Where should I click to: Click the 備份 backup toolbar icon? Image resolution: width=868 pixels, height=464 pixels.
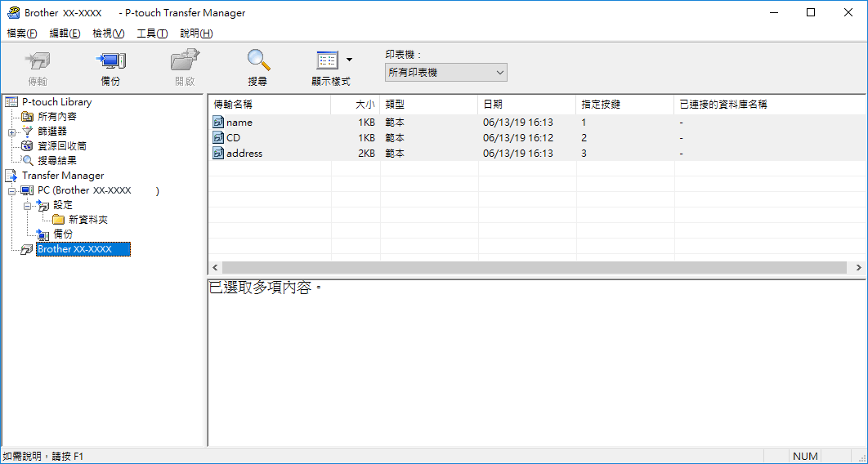(x=110, y=60)
